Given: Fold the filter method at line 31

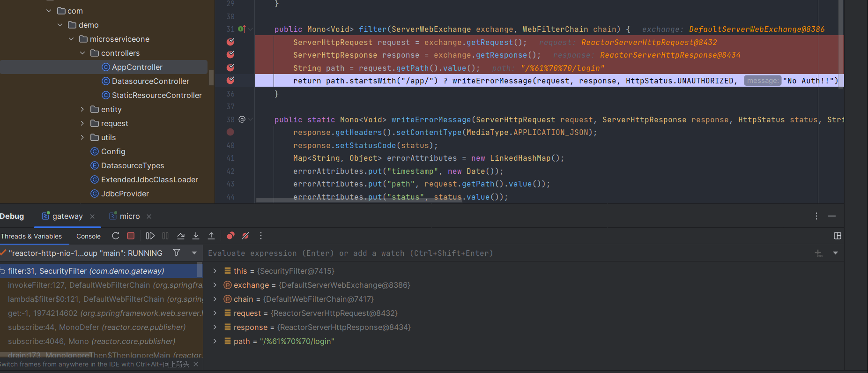Looking at the screenshot, I should point(251,29).
